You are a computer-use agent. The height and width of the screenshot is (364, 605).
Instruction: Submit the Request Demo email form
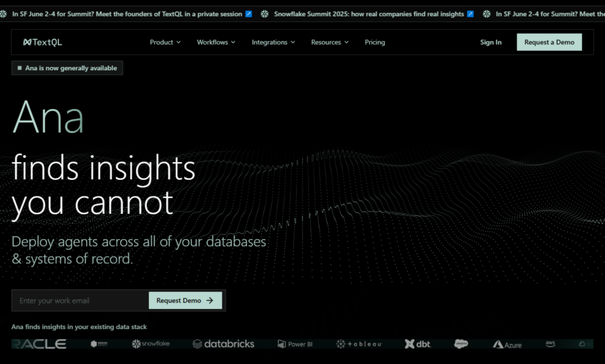185,301
